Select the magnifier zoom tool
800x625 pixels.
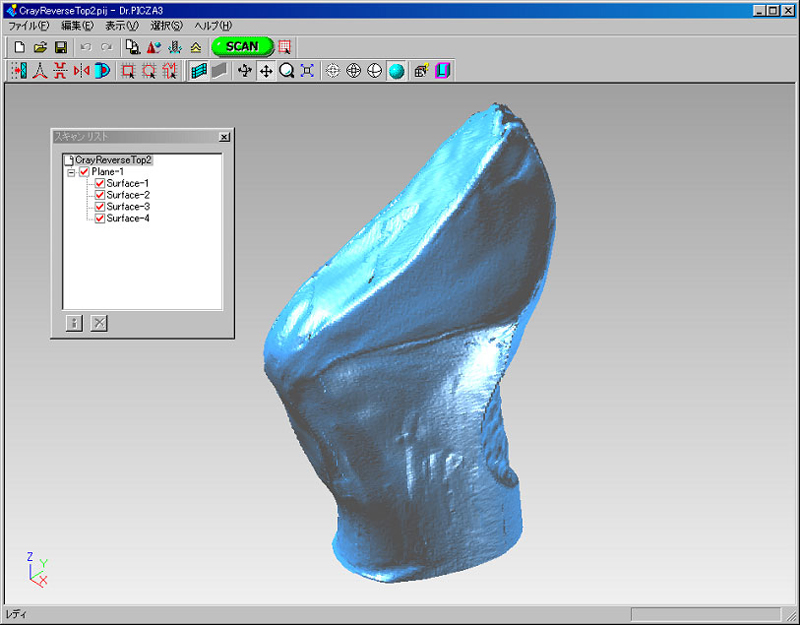(287, 71)
